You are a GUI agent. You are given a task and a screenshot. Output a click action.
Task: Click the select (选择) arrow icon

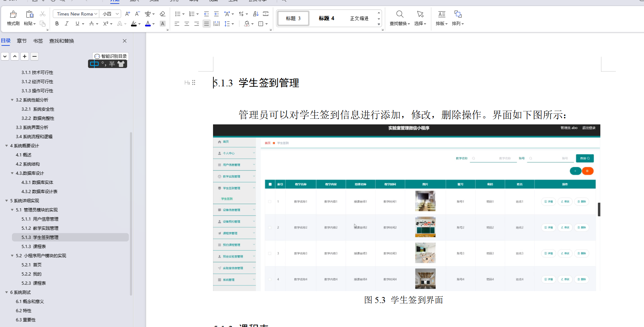pyautogui.click(x=420, y=14)
